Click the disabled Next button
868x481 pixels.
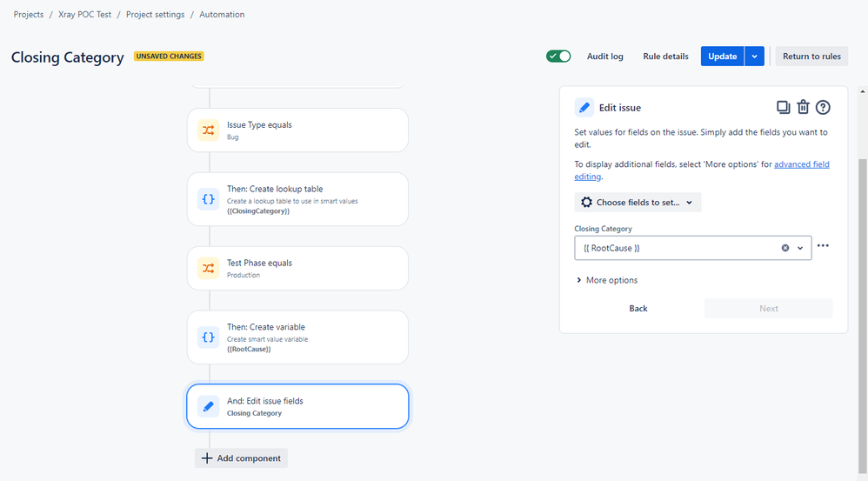pyautogui.click(x=768, y=308)
